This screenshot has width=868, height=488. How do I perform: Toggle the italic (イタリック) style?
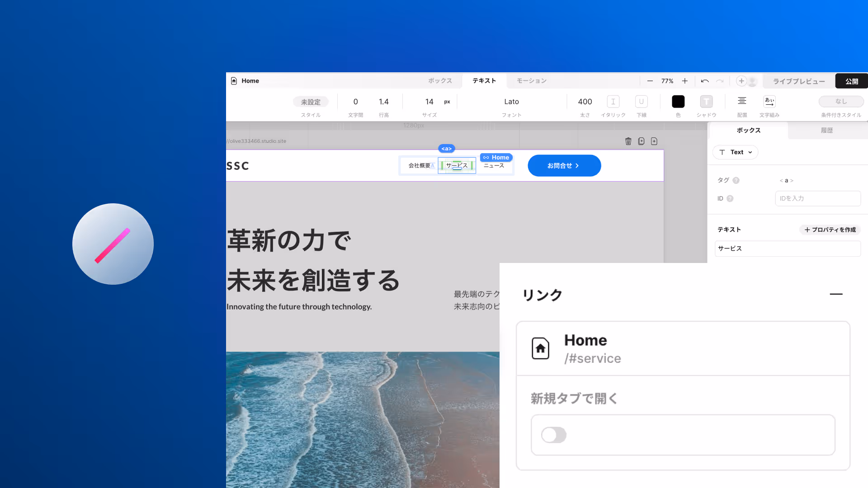[613, 102]
